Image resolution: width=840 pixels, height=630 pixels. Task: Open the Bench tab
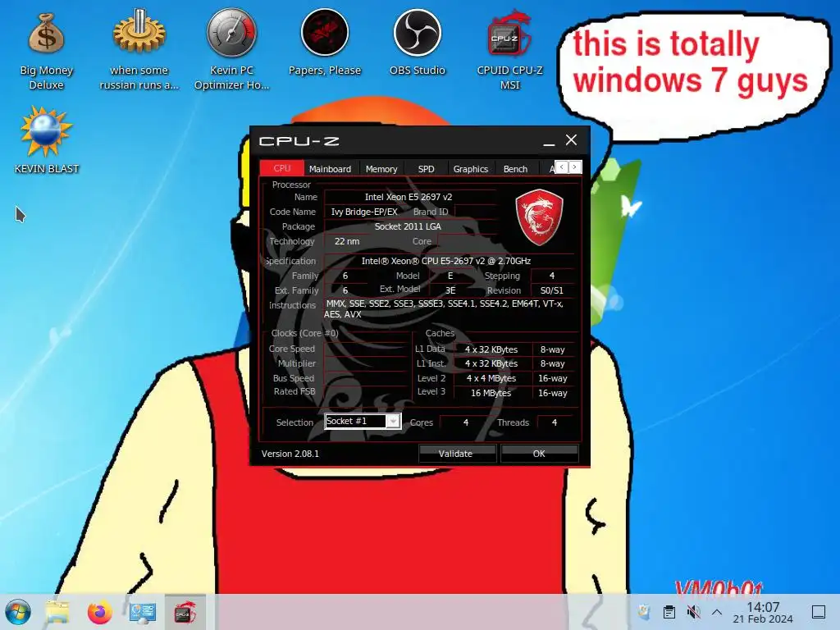pyautogui.click(x=515, y=169)
